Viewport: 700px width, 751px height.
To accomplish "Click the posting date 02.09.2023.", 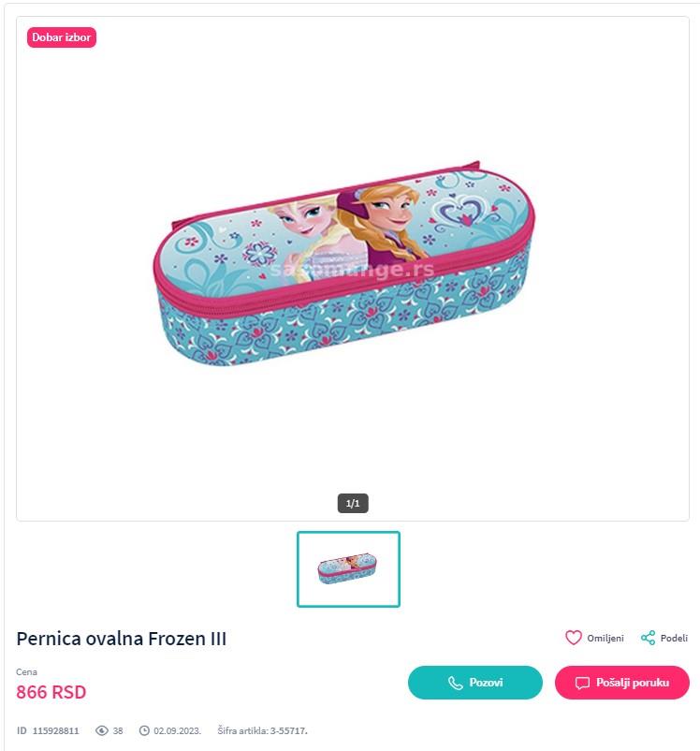I will tap(177, 731).
